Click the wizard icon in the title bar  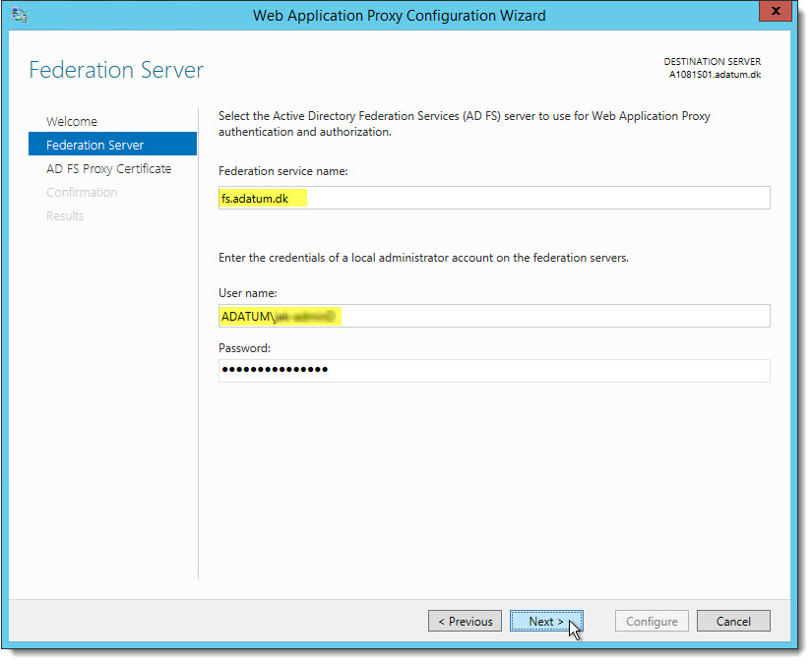pyautogui.click(x=19, y=15)
